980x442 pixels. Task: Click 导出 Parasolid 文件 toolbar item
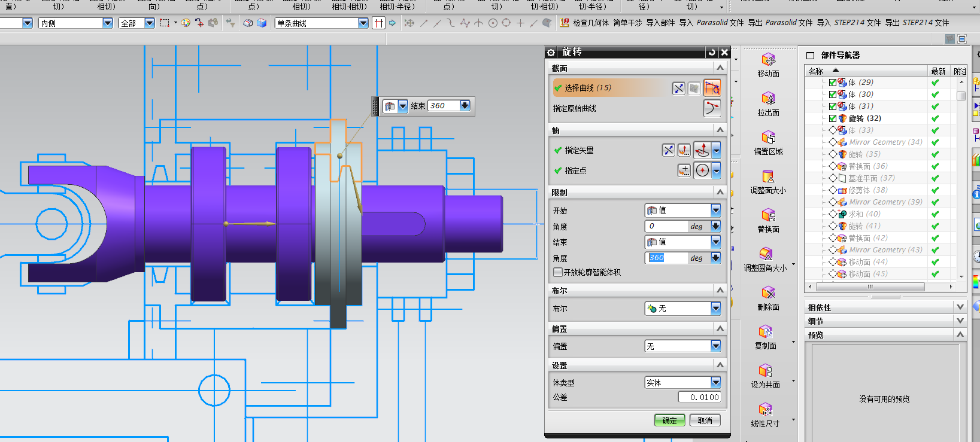[780, 23]
